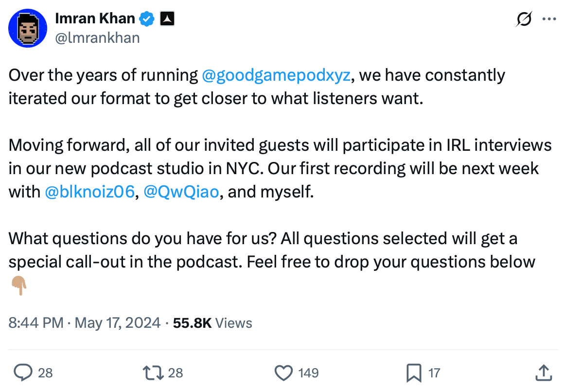
Task: Click the blue verified badge
Action: click(x=146, y=18)
